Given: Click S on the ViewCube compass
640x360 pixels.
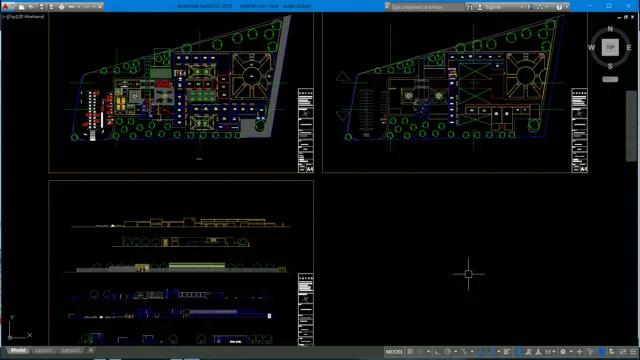Looking at the screenshot, I should (x=610, y=66).
